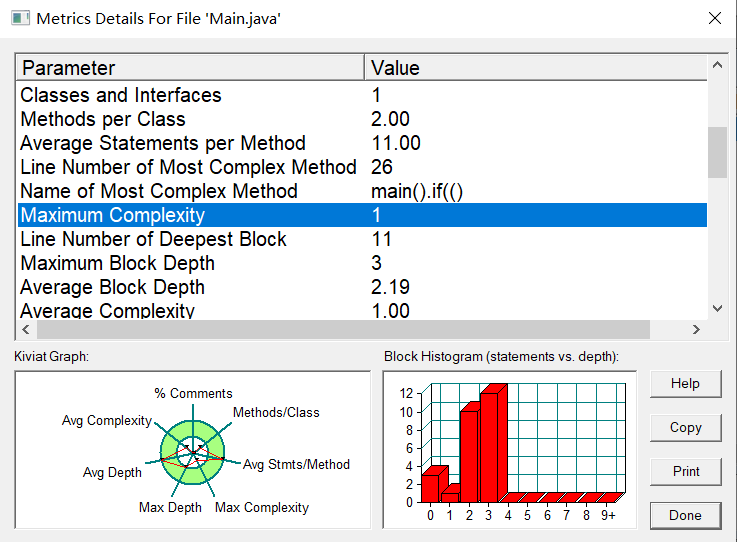The width and height of the screenshot is (737, 542).
Task: Select the Value column header
Action: (536, 68)
